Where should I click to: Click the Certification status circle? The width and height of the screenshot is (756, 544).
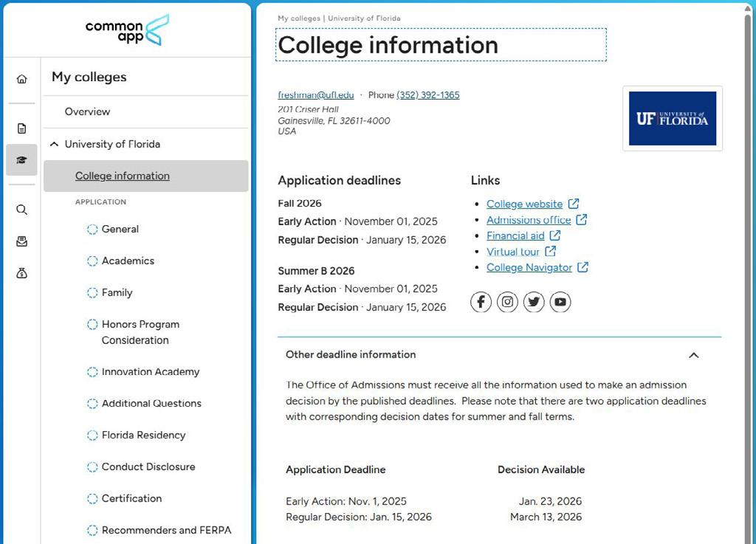point(92,499)
